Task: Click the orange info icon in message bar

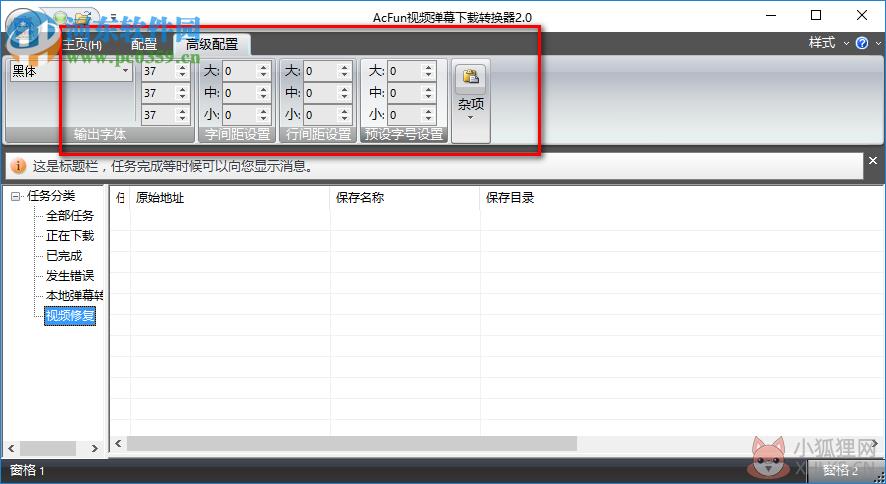Action: coord(18,166)
